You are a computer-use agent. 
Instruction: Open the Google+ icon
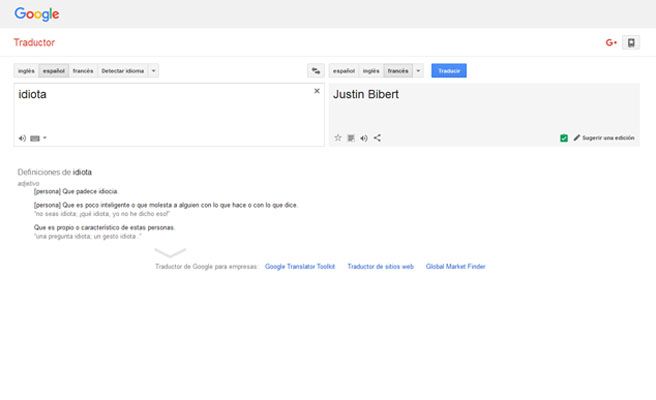pyautogui.click(x=611, y=43)
